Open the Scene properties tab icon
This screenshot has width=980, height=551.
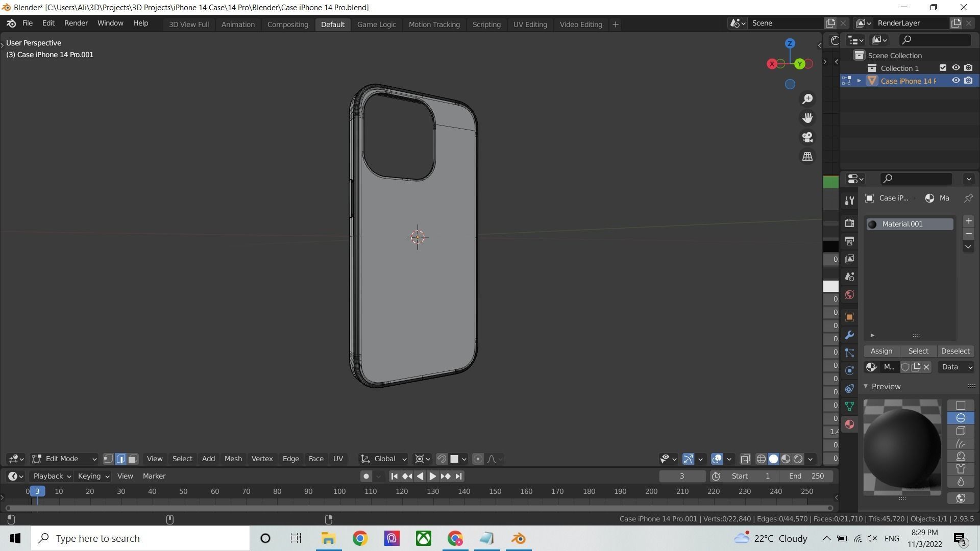point(849,277)
